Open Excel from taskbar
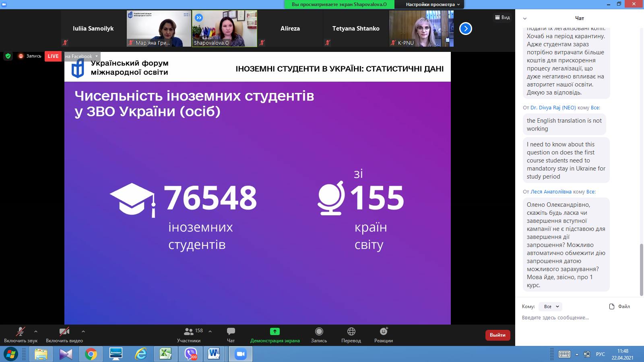644x362 pixels. click(x=166, y=354)
